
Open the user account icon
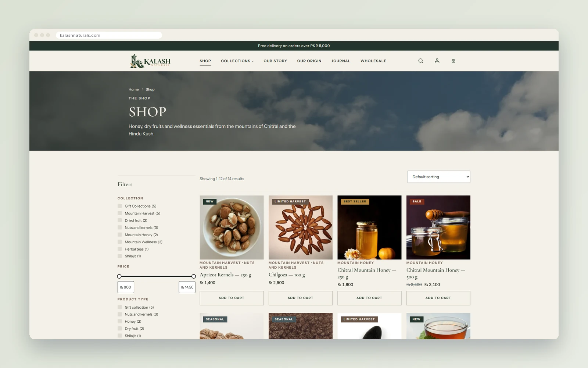pyautogui.click(x=437, y=61)
